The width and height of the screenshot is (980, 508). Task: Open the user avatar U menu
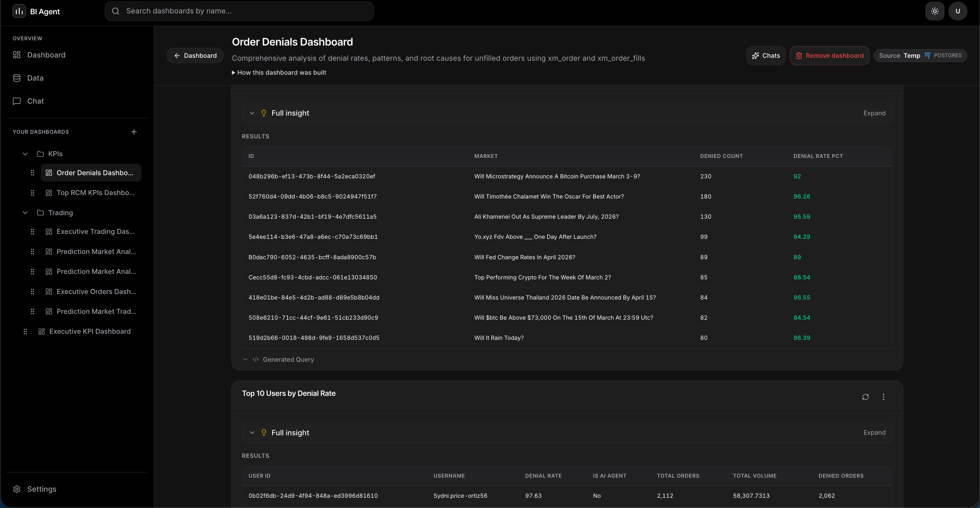[958, 11]
